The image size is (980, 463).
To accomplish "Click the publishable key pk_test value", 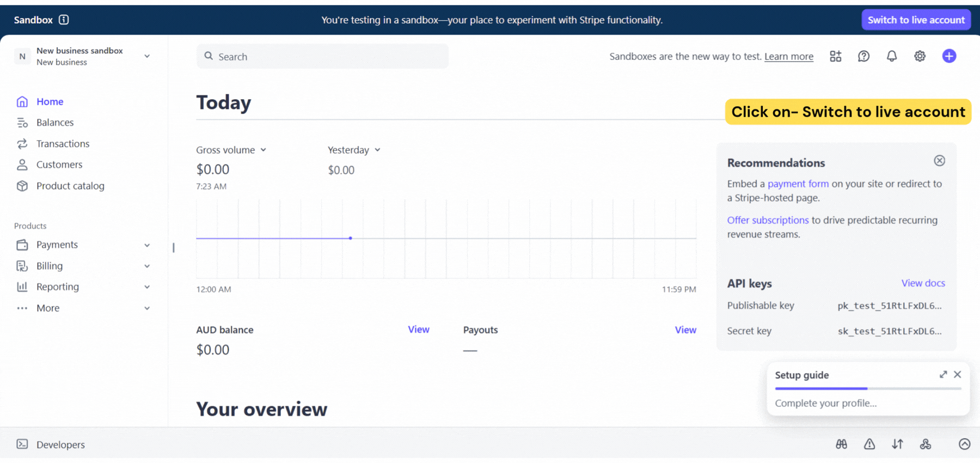I will pyautogui.click(x=890, y=306).
